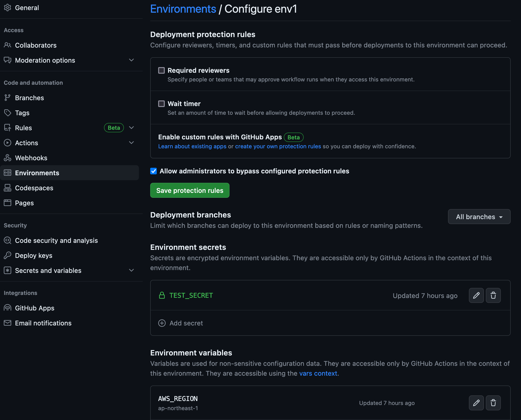Delete TEST_SECRET with the trash icon
Screen dimensions: 521x420
[x=493, y=295]
